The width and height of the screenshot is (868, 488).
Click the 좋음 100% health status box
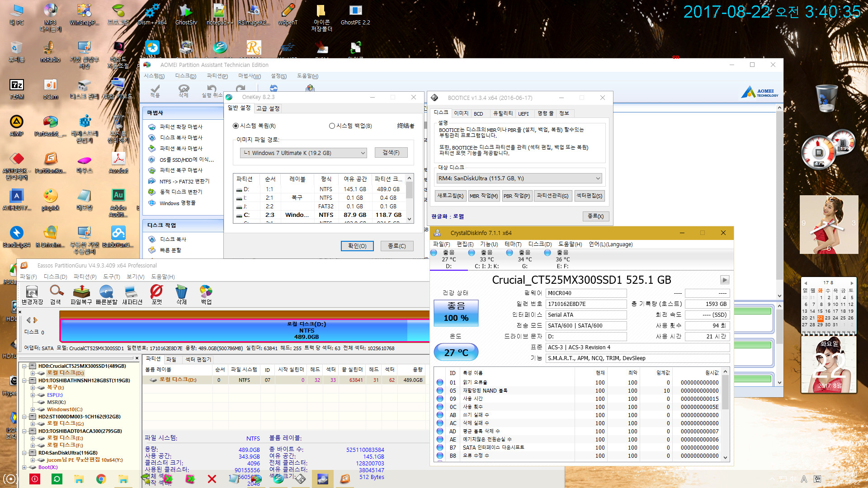coord(456,312)
